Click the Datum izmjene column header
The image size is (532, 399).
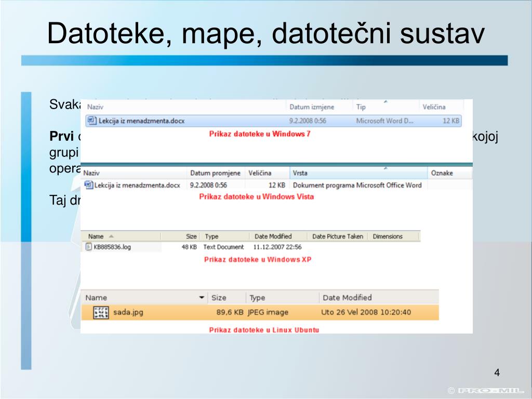pyautogui.click(x=312, y=107)
